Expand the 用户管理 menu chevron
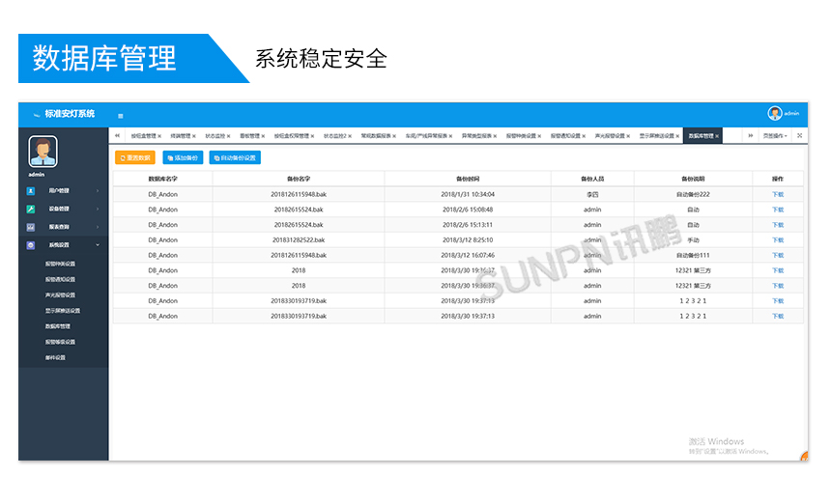This screenshot has width=831, height=504. [x=98, y=190]
